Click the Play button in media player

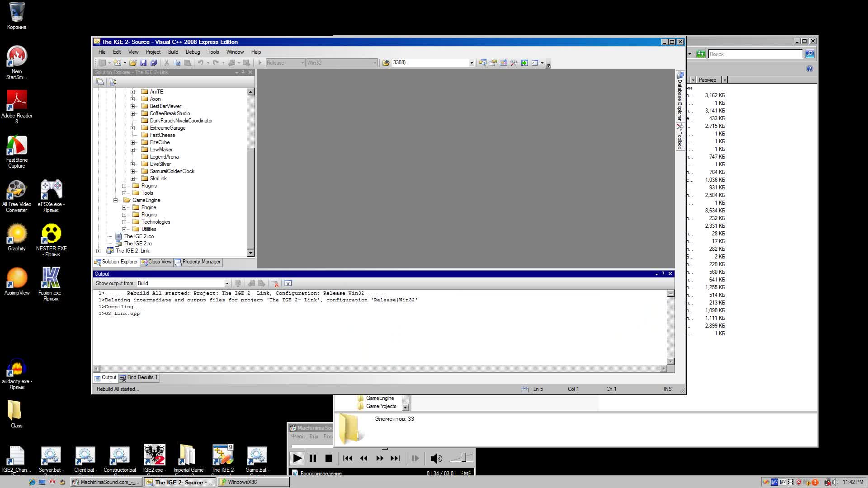(297, 458)
